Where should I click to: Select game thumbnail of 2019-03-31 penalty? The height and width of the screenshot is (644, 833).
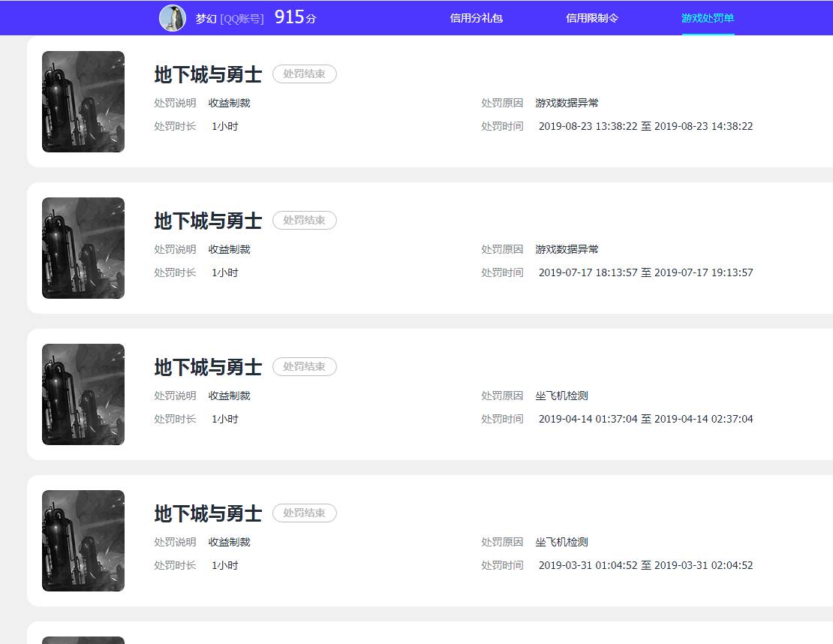click(x=83, y=540)
